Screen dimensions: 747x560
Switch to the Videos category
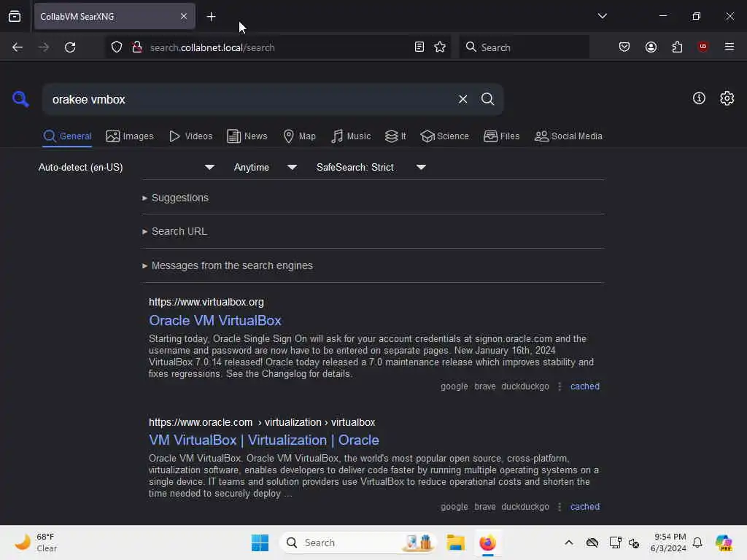pos(190,136)
